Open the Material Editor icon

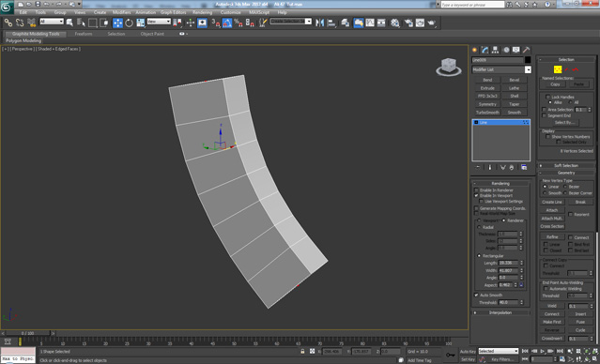click(395, 23)
